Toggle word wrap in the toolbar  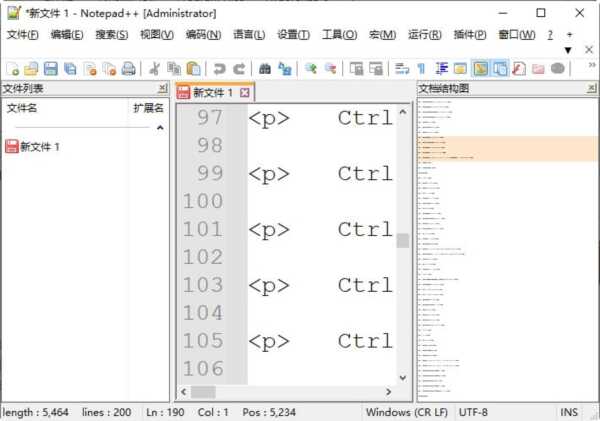[x=402, y=69]
